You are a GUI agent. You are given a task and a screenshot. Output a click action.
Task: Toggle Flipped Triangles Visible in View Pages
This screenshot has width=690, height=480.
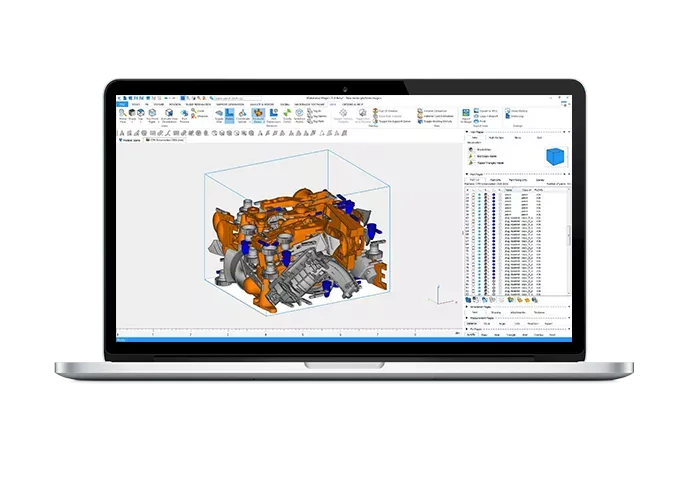(470, 163)
